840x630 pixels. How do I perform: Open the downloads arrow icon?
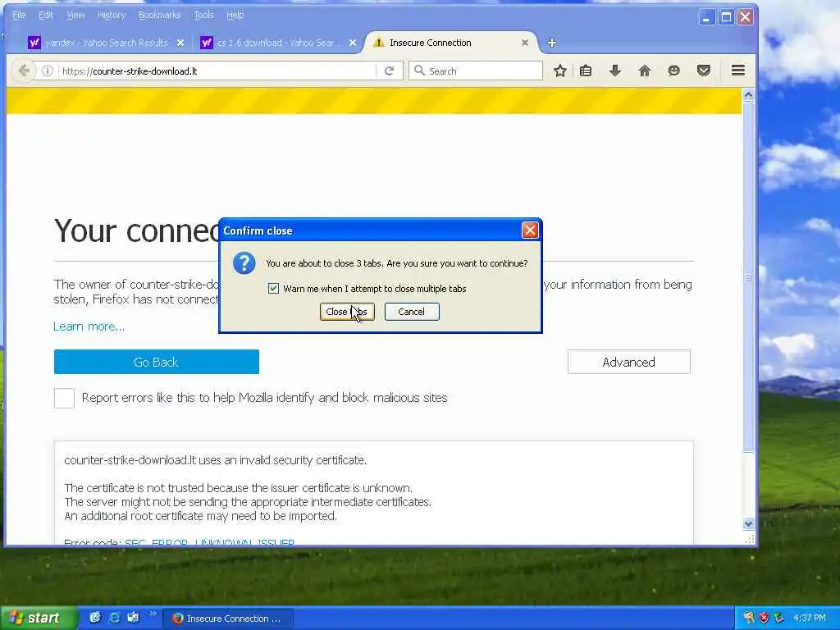615,71
